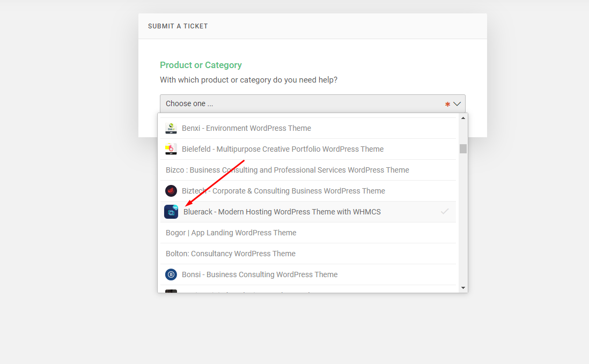This screenshot has width=589, height=364.
Task: Select Bielefeld Multipurpose Creative Portfolio theme
Action: click(x=308, y=149)
